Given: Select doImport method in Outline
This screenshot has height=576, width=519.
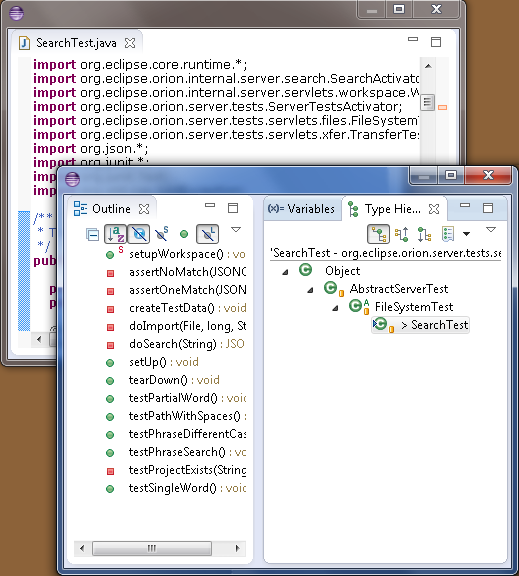Looking at the screenshot, I should pyautogui.click(x=187, y=326).
